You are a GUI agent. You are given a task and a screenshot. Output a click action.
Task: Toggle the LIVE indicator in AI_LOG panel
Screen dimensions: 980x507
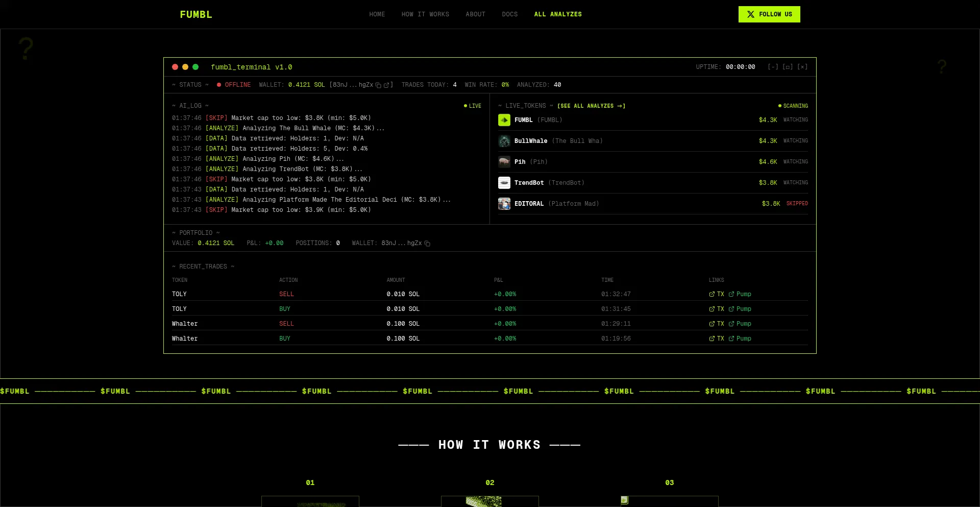[x=472, y=106]
